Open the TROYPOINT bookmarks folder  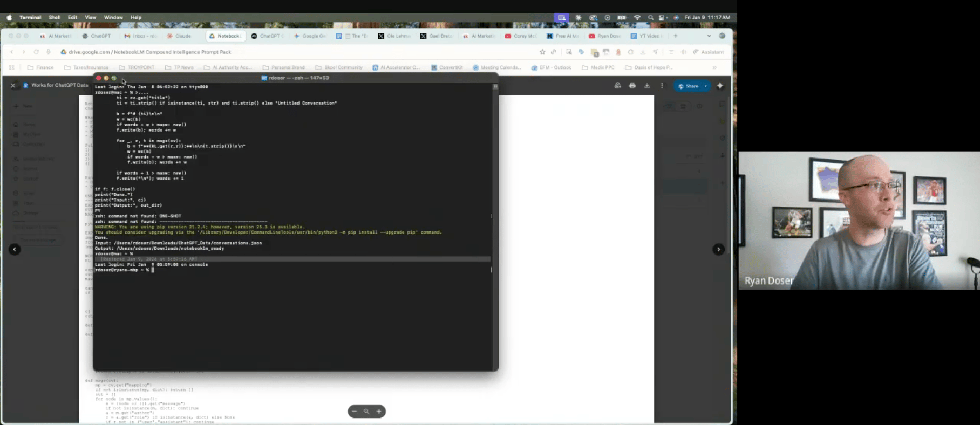pos(137,67)
